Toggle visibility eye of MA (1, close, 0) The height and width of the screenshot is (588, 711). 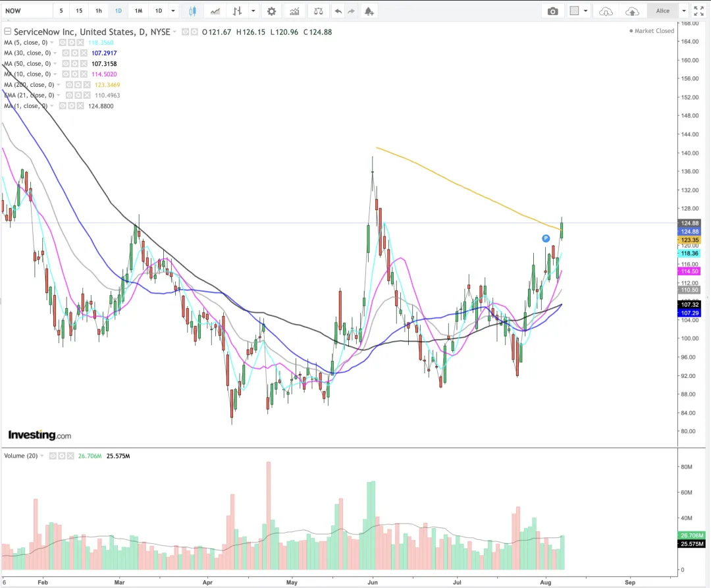point(63,106)
